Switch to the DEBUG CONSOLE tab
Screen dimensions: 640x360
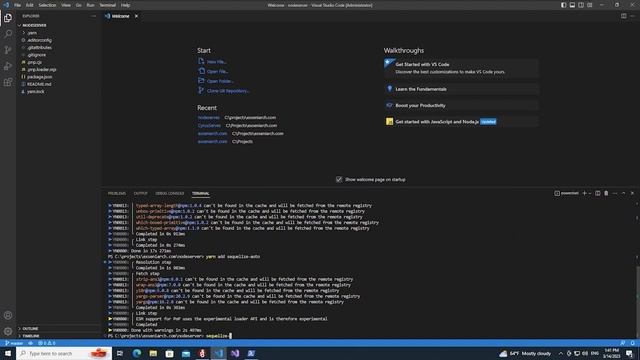pyautogui.click(x=170, y=193)
